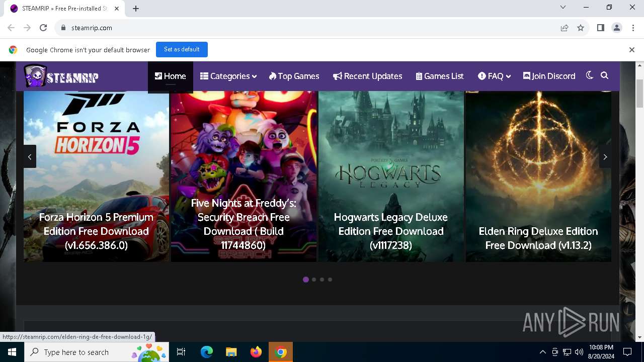Click the SteamRIP logo

(61, 76)
